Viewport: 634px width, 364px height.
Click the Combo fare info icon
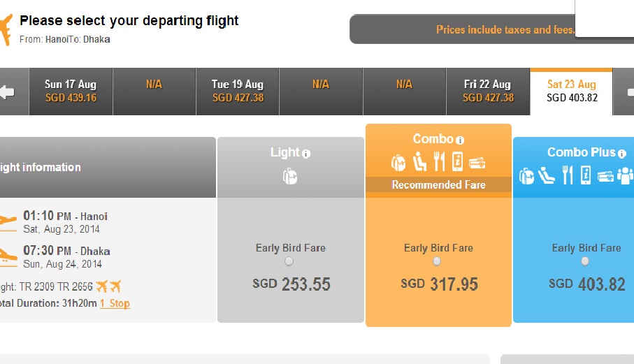point(460,140)
